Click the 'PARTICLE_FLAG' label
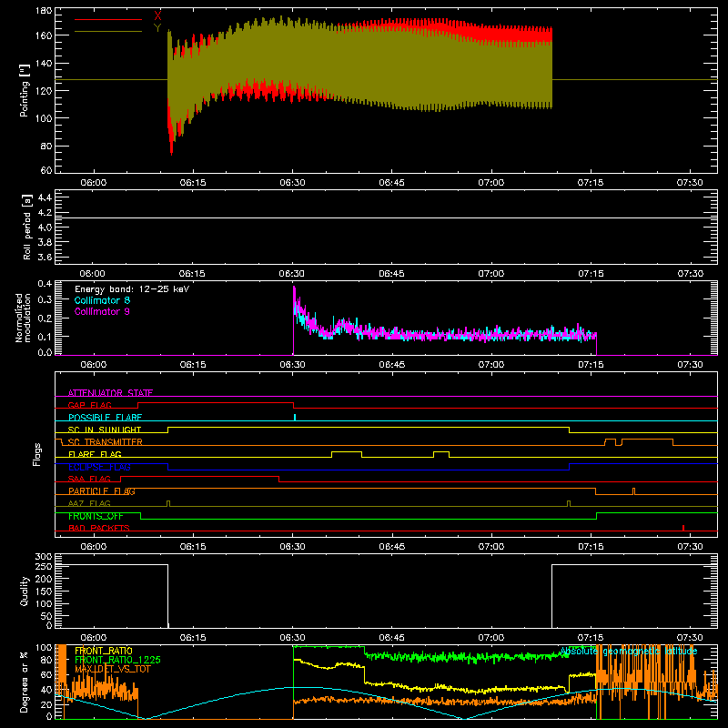This screenshot has height=728, width=728. pyautogui.click(x=102, y=491)
